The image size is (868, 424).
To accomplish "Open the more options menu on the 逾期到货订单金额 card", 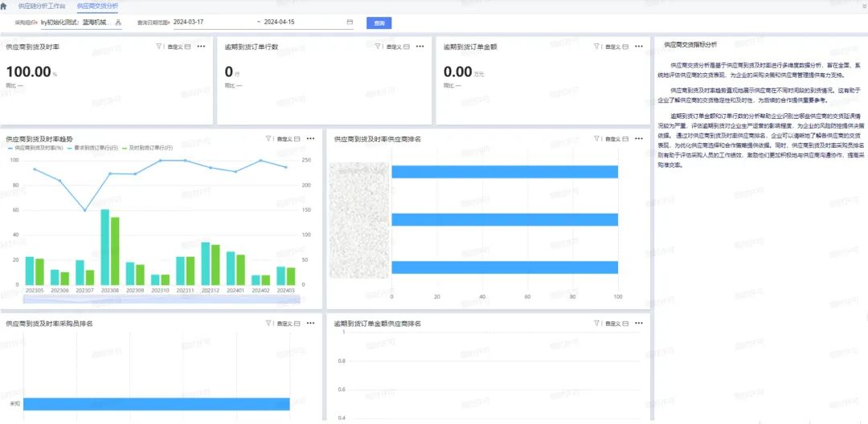I will 639,47.
